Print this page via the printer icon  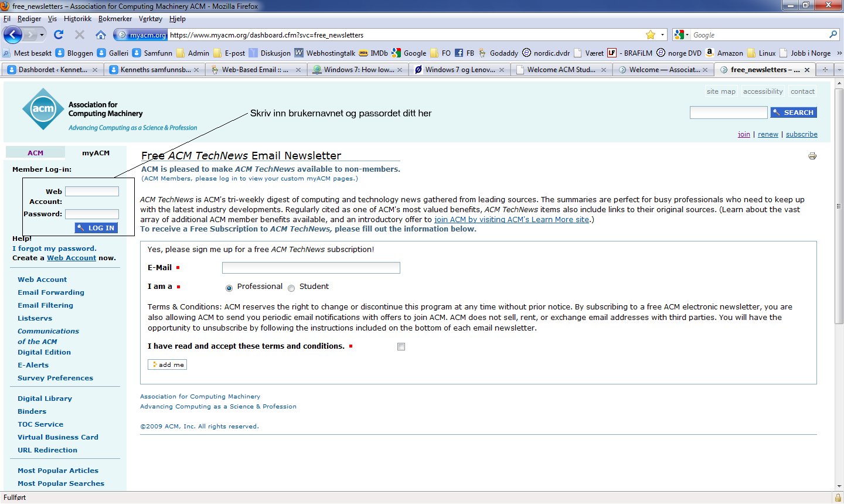[812, 156]
